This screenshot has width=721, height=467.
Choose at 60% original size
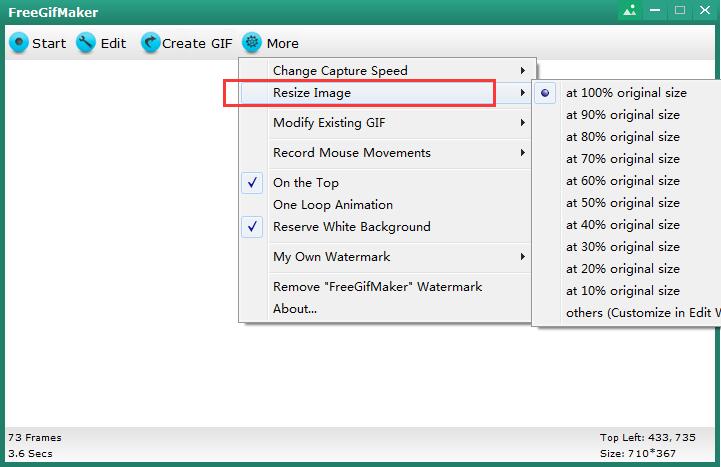point(623,181)
